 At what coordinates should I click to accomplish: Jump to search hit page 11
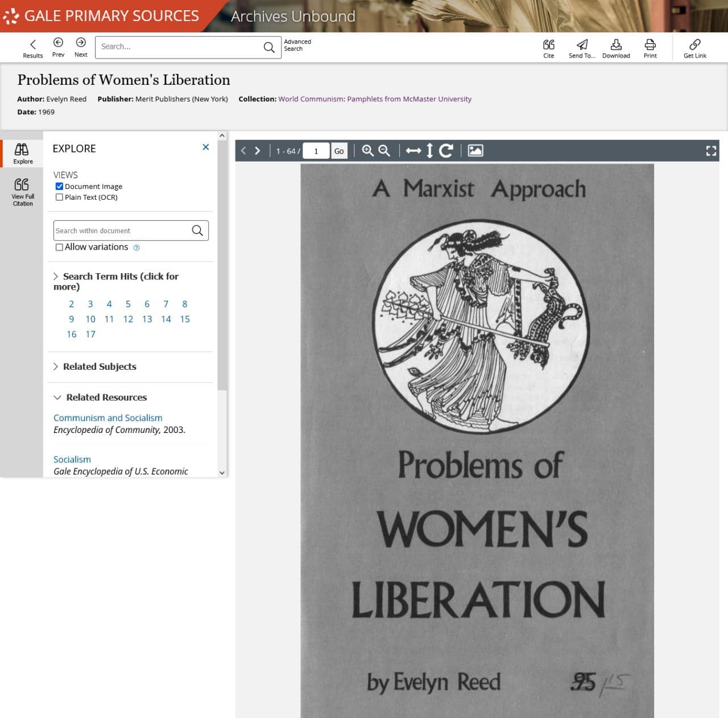click(x=109, y=319)
